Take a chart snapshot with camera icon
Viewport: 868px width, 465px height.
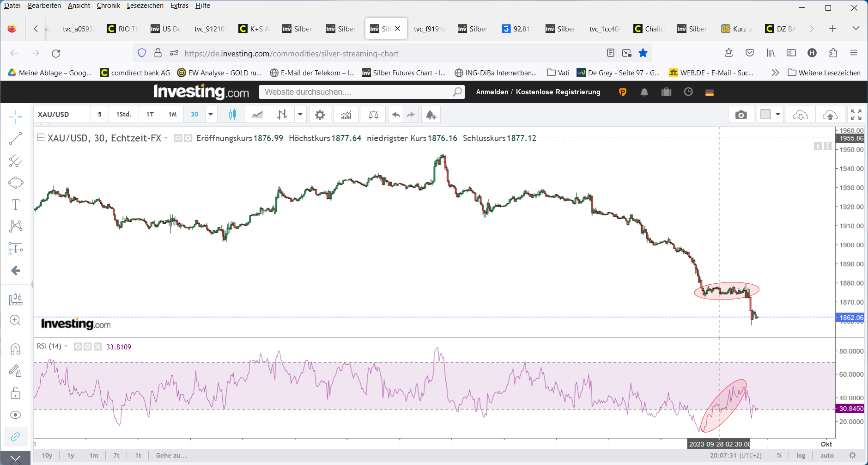(741, 115)
